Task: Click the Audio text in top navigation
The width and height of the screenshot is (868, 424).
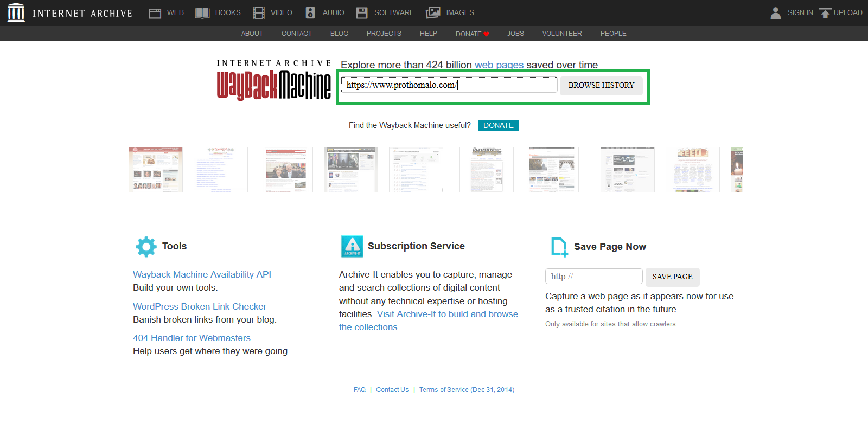Action: point(334,13)
